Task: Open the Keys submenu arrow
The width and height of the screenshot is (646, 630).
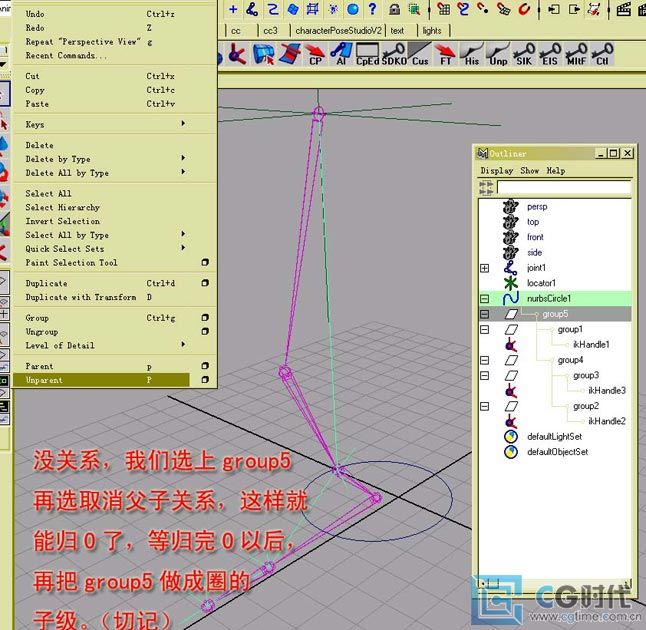Action: 183,124
